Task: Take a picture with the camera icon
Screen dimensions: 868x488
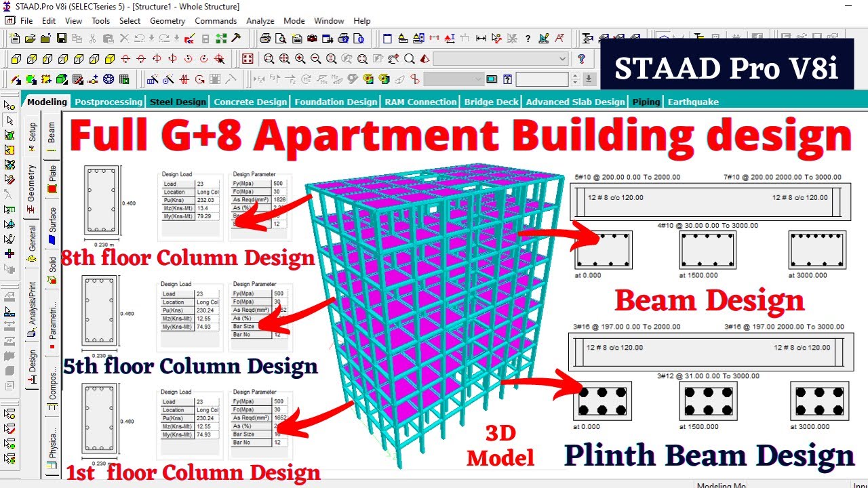Action: (x=312, y=39)
